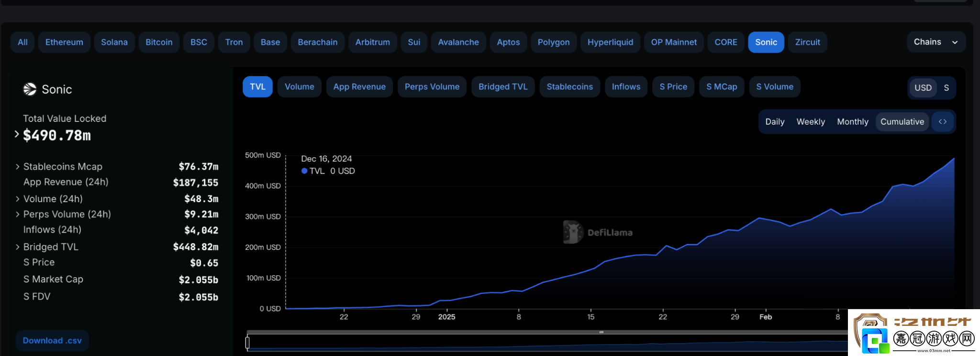Image resolution: width=980 pixels, height=356 pixels.
Task: Click the TVL series peak on chart
Action: click(954, 159)
